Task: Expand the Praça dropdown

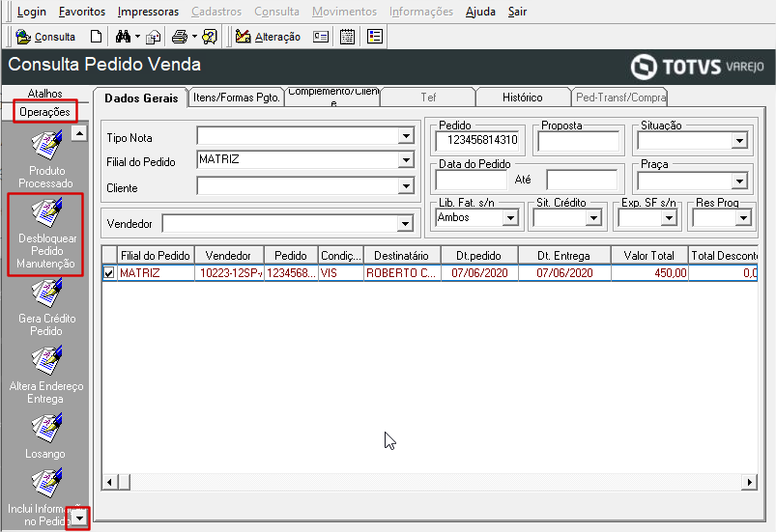Action: (x=739, y=181)
